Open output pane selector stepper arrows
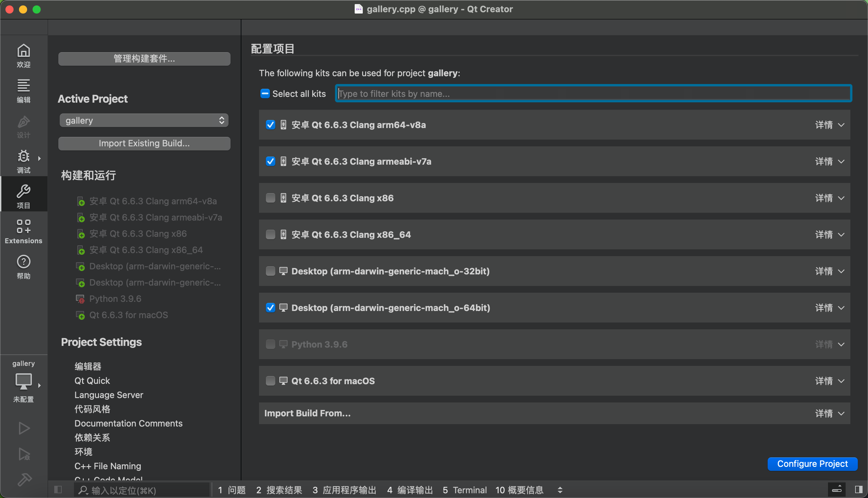Image resolution: width=868 pixels, height=498 pixels. [x=560, y=490]
